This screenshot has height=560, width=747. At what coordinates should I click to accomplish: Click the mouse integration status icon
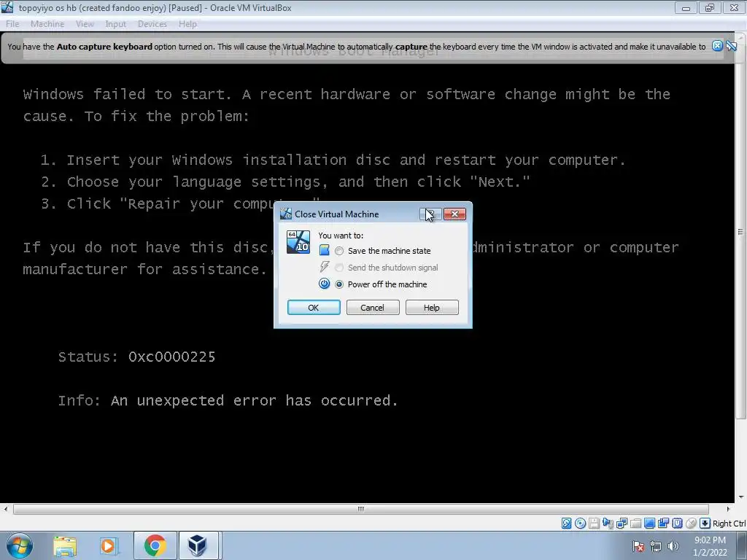691,524
